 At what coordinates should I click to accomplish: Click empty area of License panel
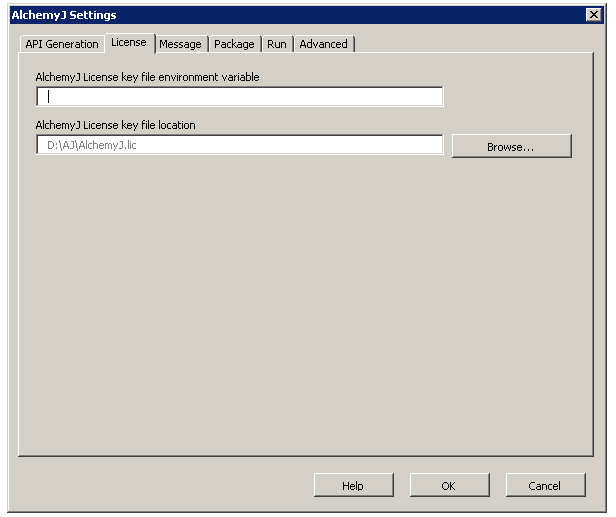click(300, 300)
